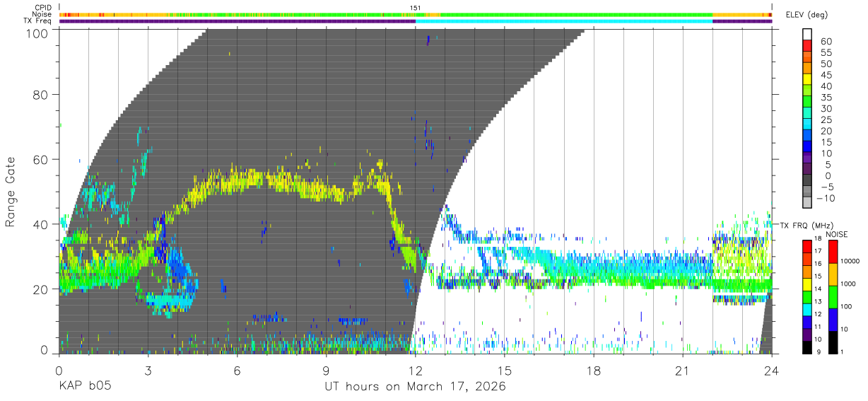
Task: Click the CPID label above the plot
Action: click(x=43, y=8)
